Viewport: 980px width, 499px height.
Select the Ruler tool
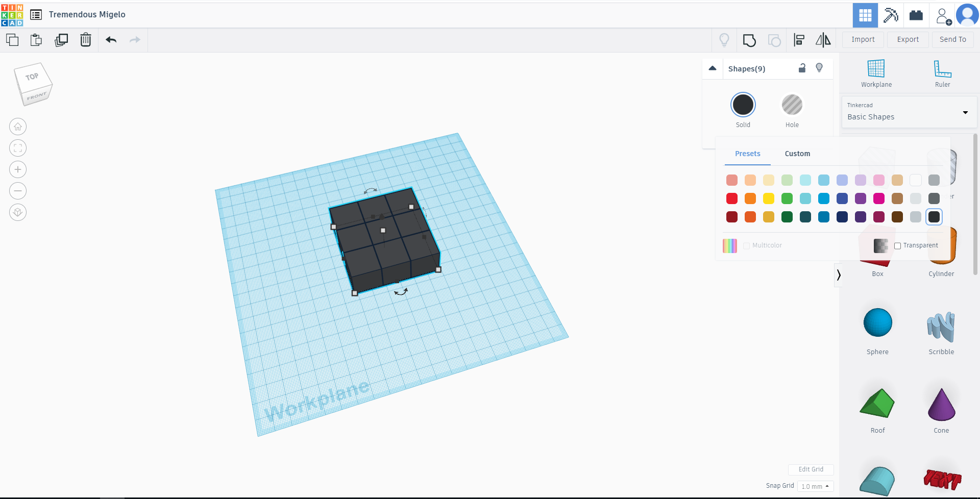(942, 73)
